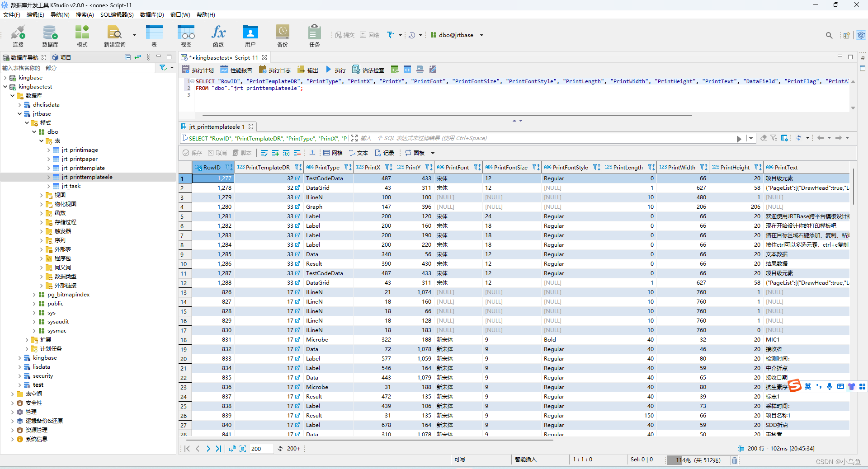Click the export upload-arrow icon in result toolbar
Image resolution: width=868 pixels, height=469 pixels.
[x=312, y=153]
